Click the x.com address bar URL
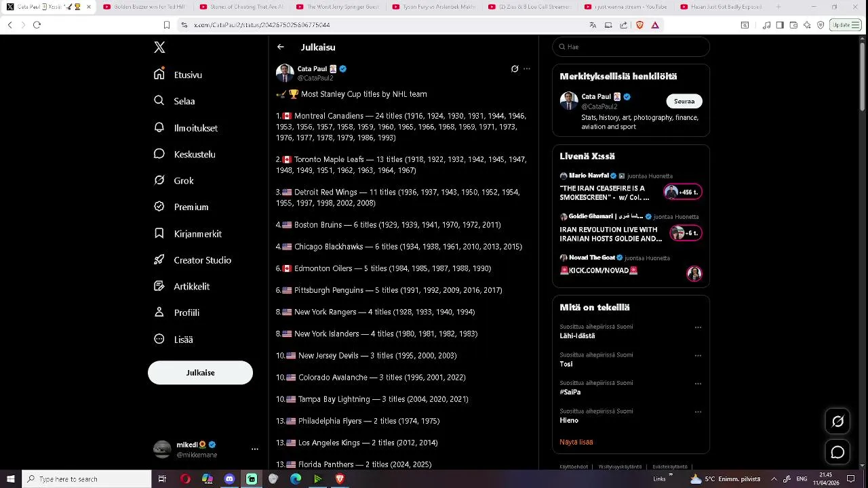Screen dimensions: 868x488 point(262,25)
